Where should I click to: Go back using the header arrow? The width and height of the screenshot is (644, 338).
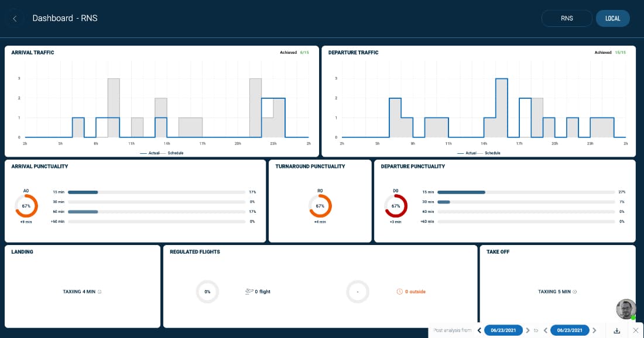click(x=15, y=19)
